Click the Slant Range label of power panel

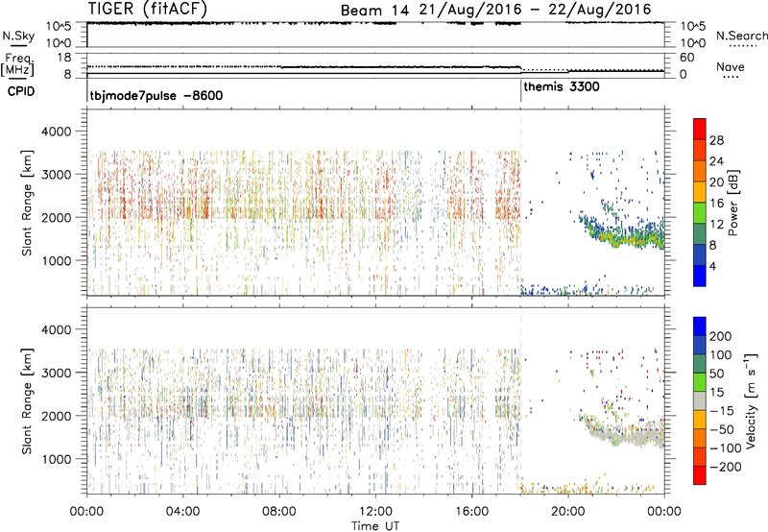(x=27, y=203)
